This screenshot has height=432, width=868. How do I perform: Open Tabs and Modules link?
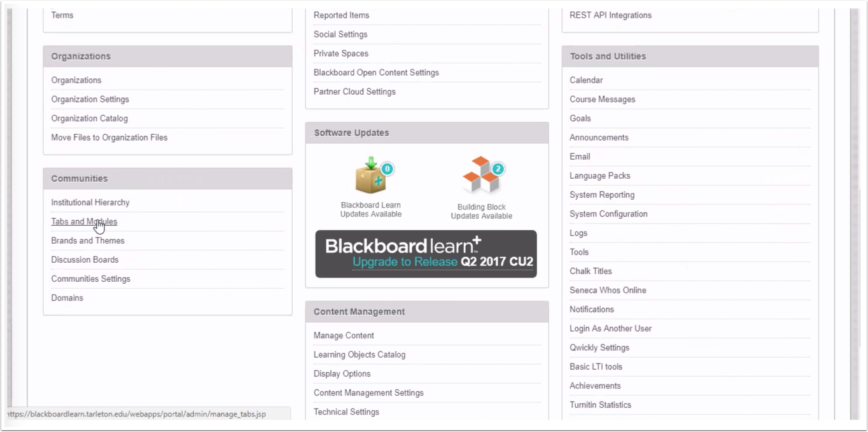point(84,221)
